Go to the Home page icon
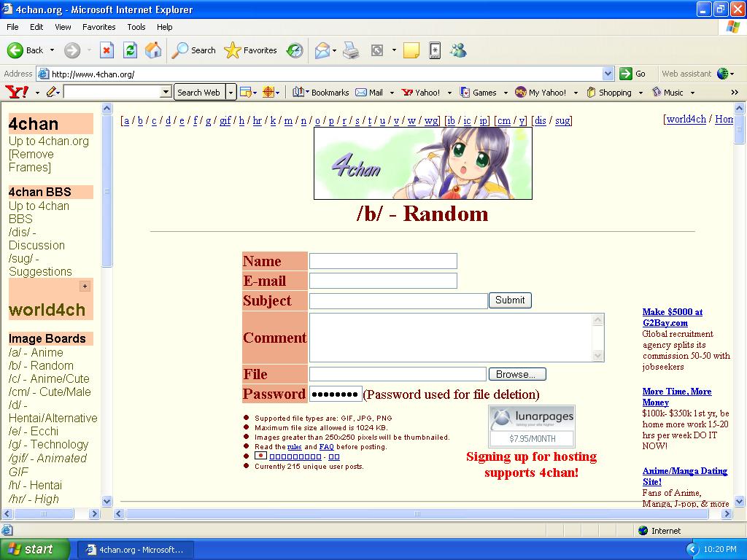Viewport: 747px width, 560px height. pos(153,50)
